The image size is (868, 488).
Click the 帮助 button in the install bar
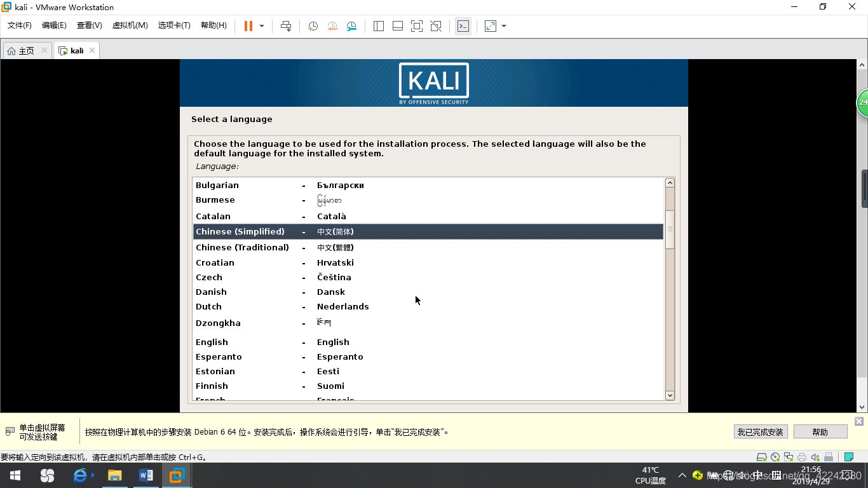(820, 432)
